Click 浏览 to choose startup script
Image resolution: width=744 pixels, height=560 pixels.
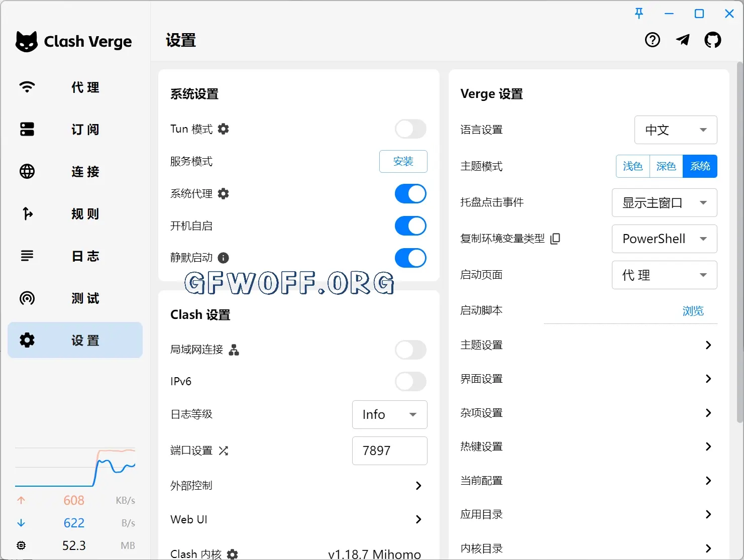[x=693, y=311]
